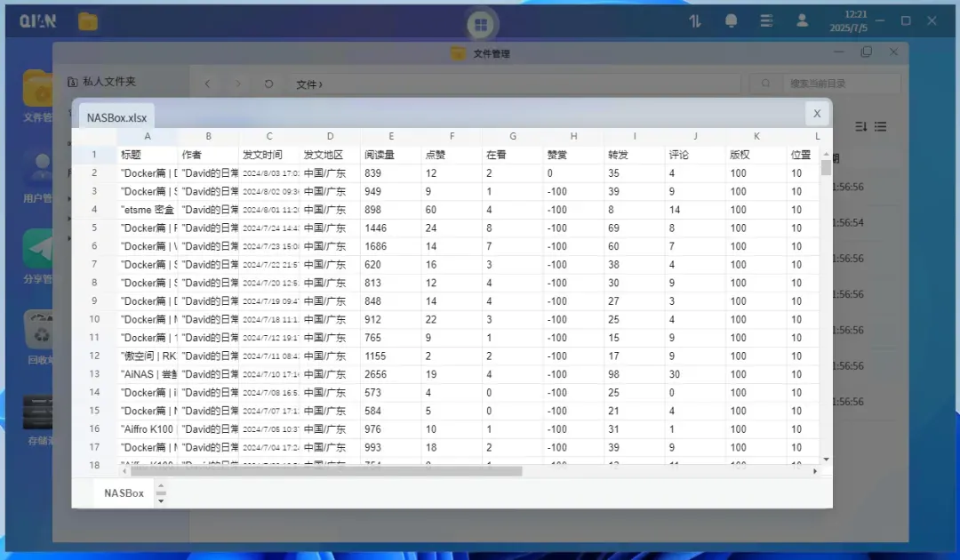The height and width of the screenshot is (560, 960).
Task: Click the comments value 14 cell
Action: 695,209
